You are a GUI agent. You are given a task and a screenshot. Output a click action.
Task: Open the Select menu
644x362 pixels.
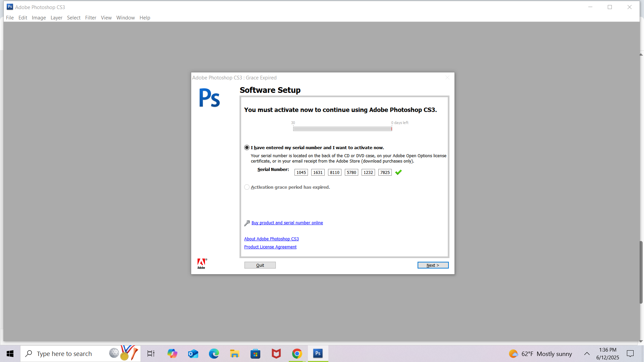coord(74,18)
